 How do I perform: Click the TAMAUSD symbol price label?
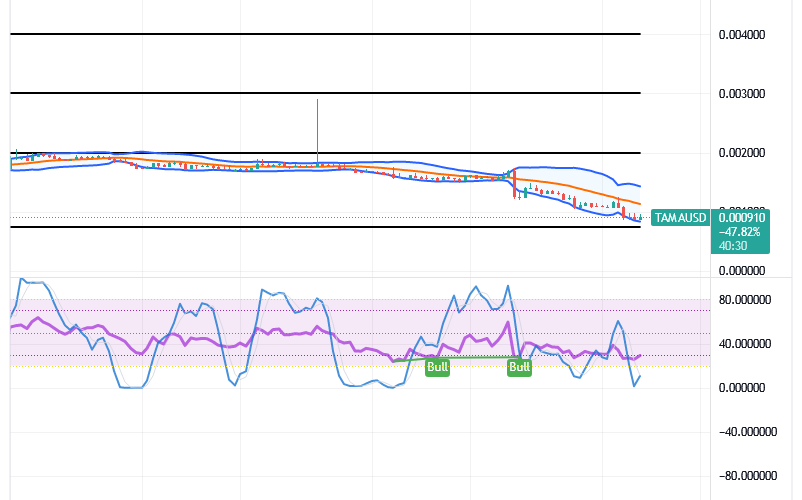coord(680,218)
